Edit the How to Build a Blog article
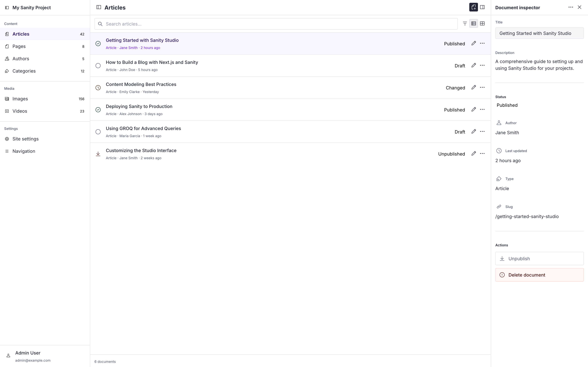 473,66
